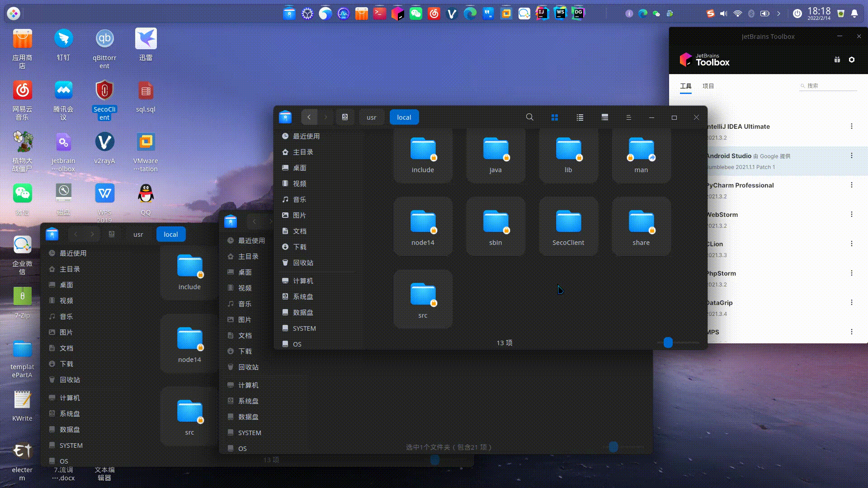Click the WeChat icon in the top dock
This screenshot has height=488, width=868.
coord(416,13)
